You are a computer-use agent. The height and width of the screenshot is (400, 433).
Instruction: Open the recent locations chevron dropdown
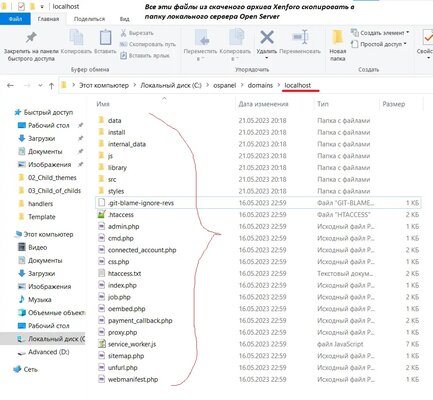coord(40,86)
